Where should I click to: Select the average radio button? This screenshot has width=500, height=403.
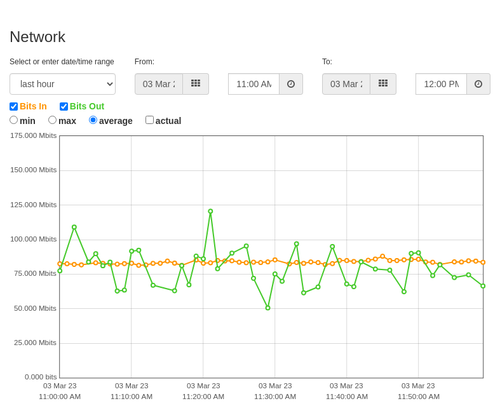93,120
